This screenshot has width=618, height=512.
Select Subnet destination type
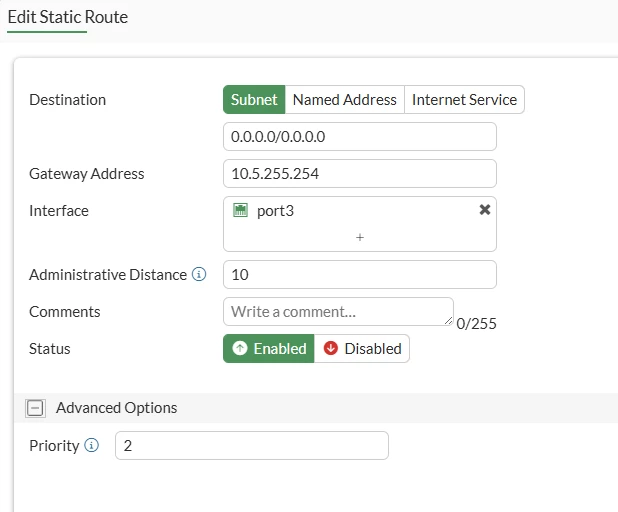[254, 100]
